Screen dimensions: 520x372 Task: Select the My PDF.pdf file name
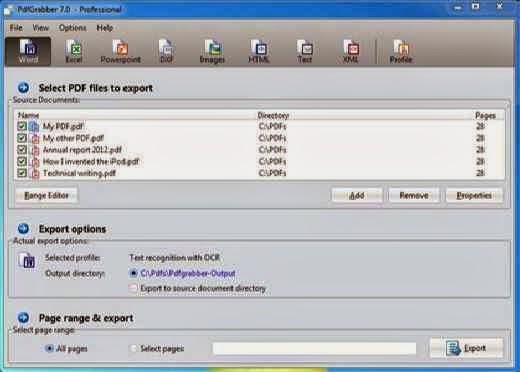pos(63,127)
